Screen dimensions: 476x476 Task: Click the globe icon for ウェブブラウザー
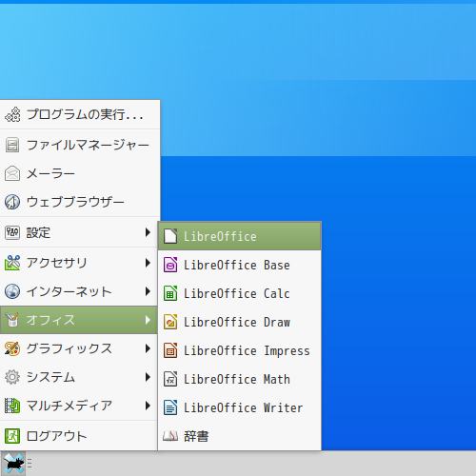(x=12, y=202)
